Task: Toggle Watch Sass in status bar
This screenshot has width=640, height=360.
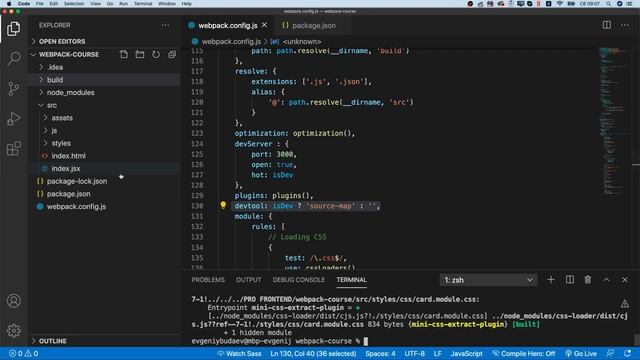Action: coord(239,353)
